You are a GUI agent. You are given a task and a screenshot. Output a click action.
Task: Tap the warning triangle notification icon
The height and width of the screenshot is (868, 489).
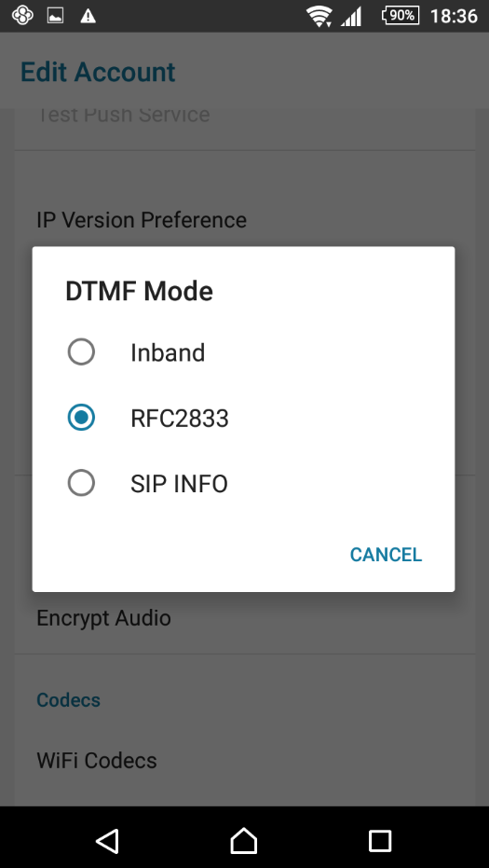(x=88, y=16)
